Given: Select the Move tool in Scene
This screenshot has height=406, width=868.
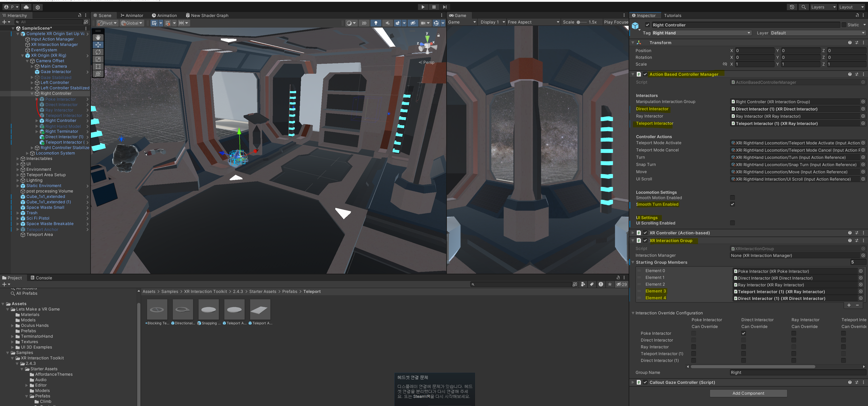Looking at the screenshot, I should (x=98, y=45).
